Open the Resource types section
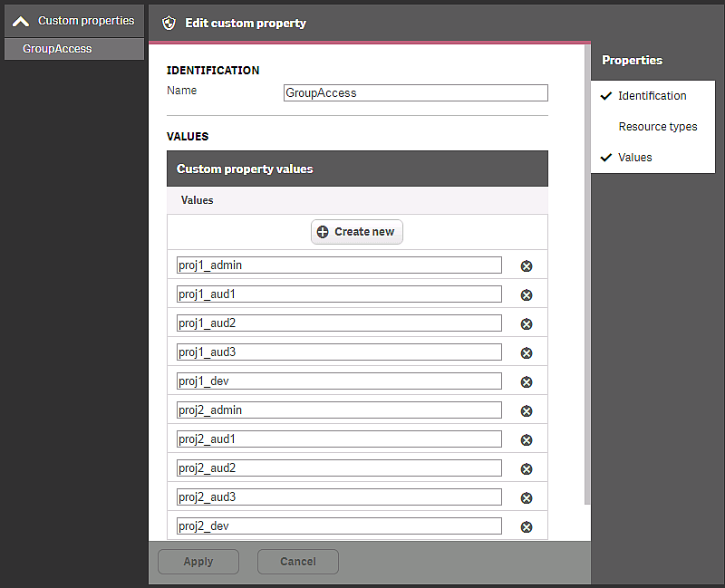Image resolution: width=725 pixels, height=588 pixels. 658,126
